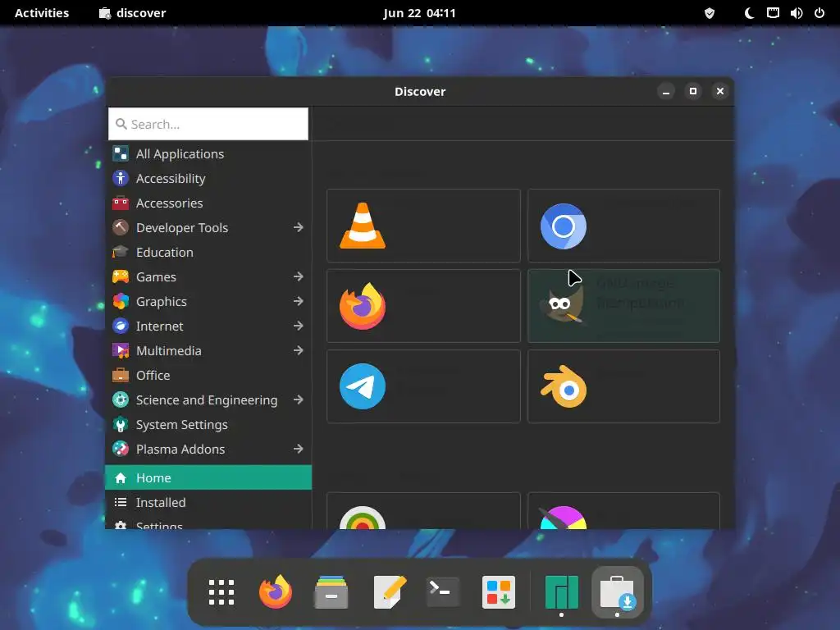This screenshot has height=630, width=840.
Task: Expand the Graphics subcategories arrow
Action: point(299,302)
